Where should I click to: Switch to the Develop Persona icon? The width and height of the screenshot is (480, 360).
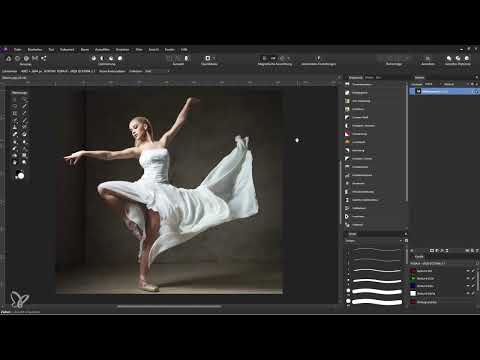(x=26, y=59)
